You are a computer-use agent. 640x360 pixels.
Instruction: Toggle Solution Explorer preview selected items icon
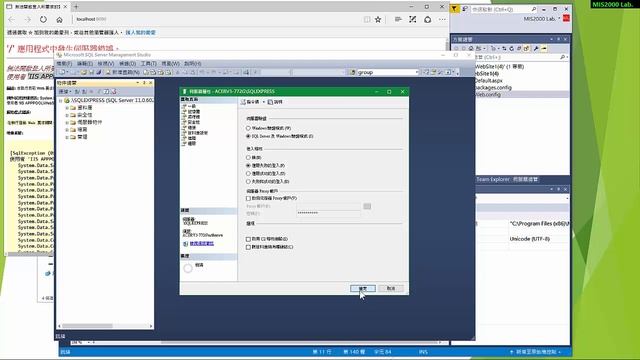pos(544,48)
